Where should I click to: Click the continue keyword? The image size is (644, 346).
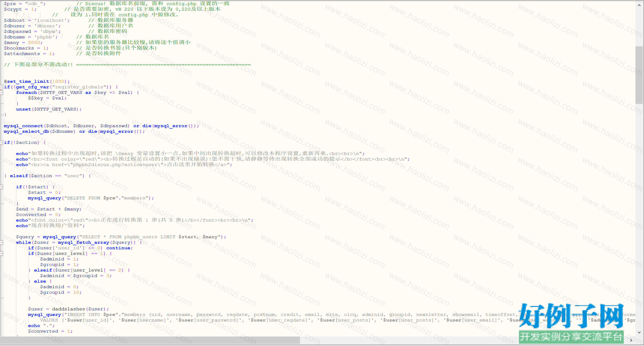click(x=118, y=248)
